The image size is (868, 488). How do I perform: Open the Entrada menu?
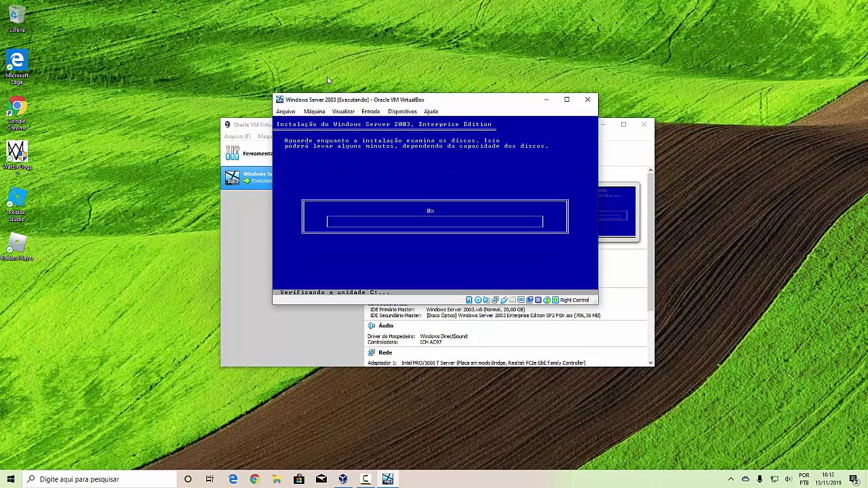[370, 111]
